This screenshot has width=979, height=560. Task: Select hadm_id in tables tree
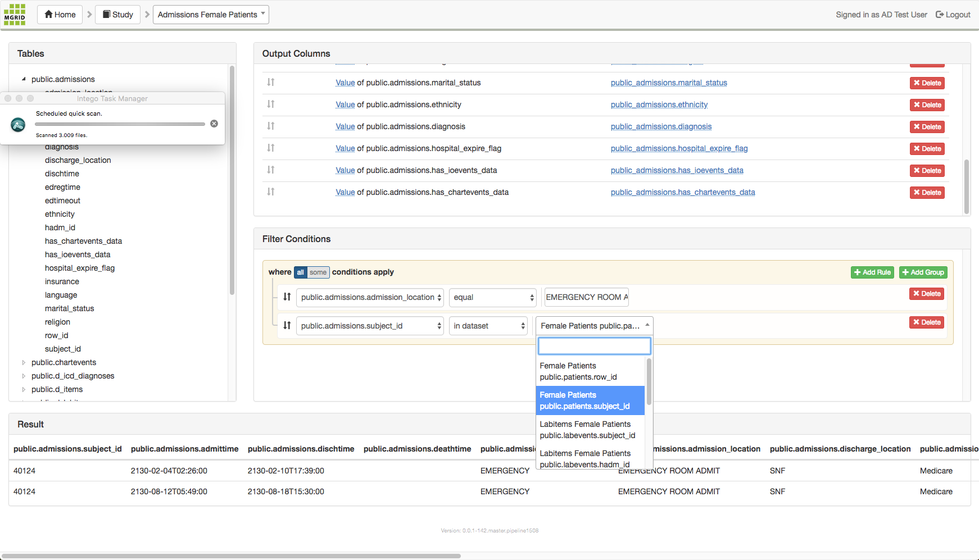pos(60,227)
